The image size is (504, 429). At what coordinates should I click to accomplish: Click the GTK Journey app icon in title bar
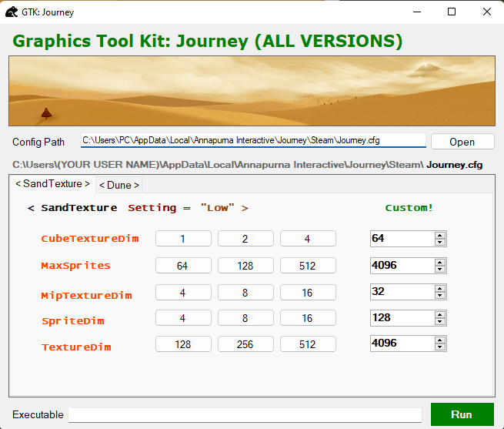12,12
